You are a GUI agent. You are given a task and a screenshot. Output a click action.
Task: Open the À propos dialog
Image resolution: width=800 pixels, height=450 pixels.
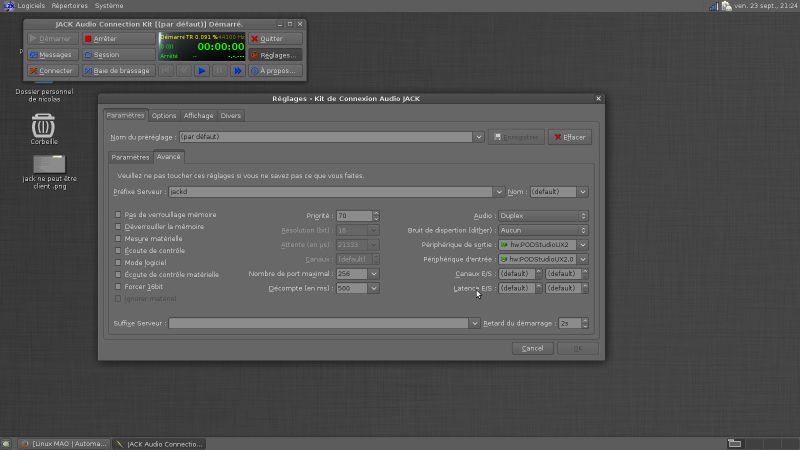pyautogui.click(x=276, y=70)
